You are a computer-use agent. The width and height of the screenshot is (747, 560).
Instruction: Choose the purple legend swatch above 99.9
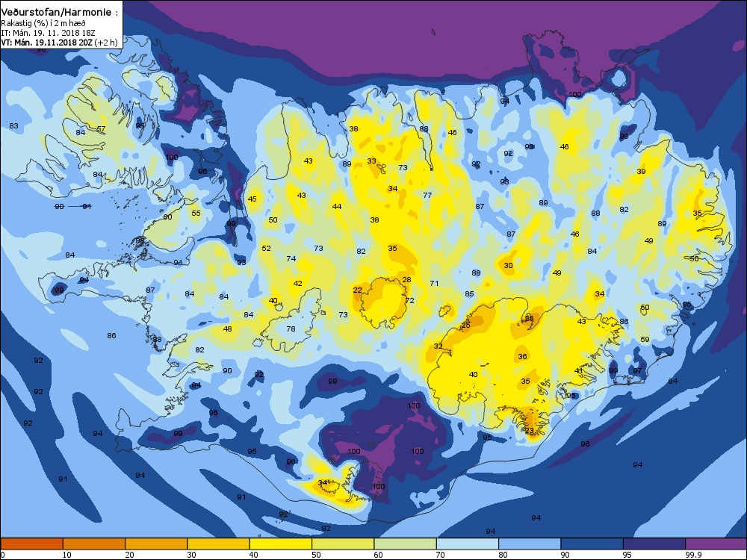click(716, 544)
